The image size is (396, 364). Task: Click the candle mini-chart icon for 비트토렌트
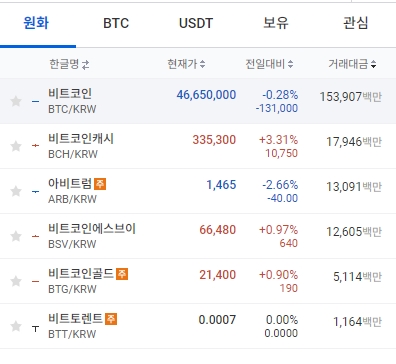(35, 329)
